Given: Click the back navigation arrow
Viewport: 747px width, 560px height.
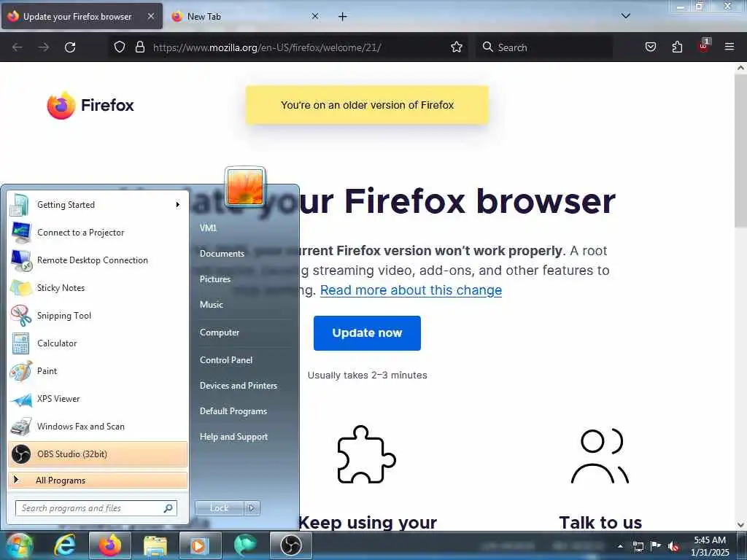Looking at the screenshot, I should coord(18,47).
